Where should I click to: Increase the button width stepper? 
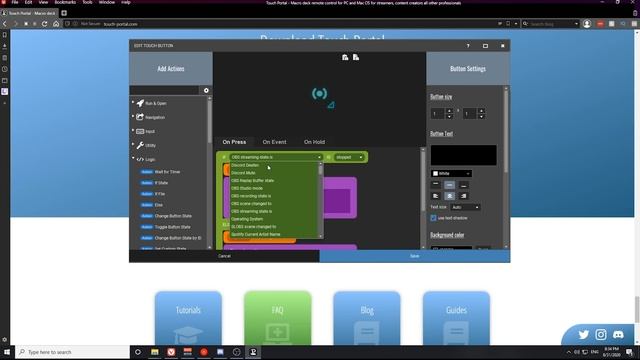[x=449, y=111]
